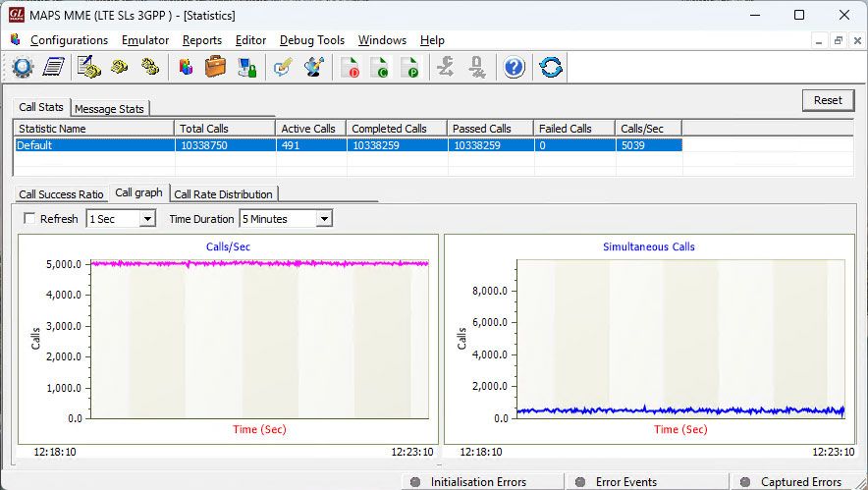This screenshot has width=868, height=490.
Task: Select the Call Rate Distribution tab
Action: (x=223, y=194)
